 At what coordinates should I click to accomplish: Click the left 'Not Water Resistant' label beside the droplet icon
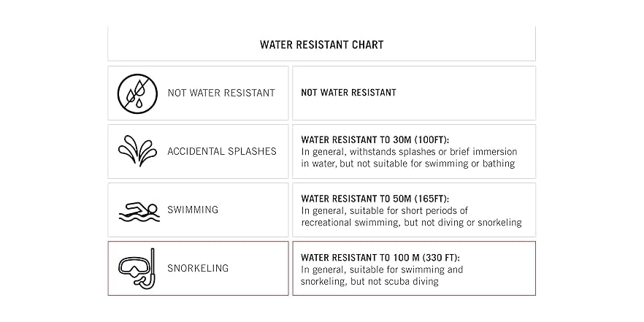(x=221, y=93)
